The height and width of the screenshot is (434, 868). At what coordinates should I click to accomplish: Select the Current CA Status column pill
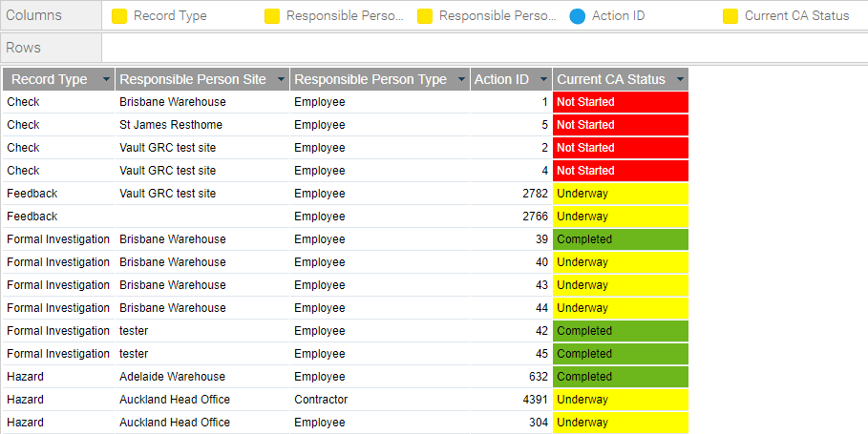coord(787,16)
